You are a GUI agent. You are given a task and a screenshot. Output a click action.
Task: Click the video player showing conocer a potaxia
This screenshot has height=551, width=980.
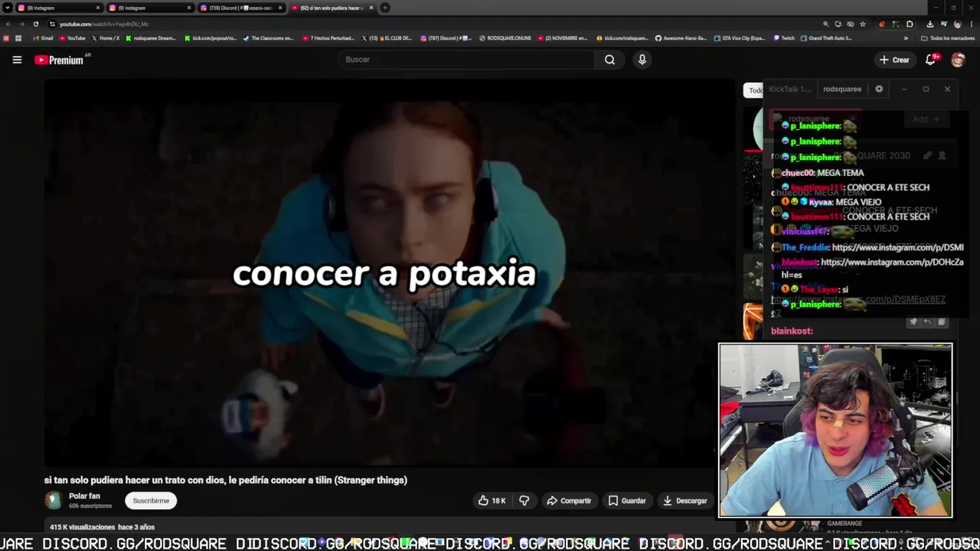pyautogui.click(x=387, y=273)
